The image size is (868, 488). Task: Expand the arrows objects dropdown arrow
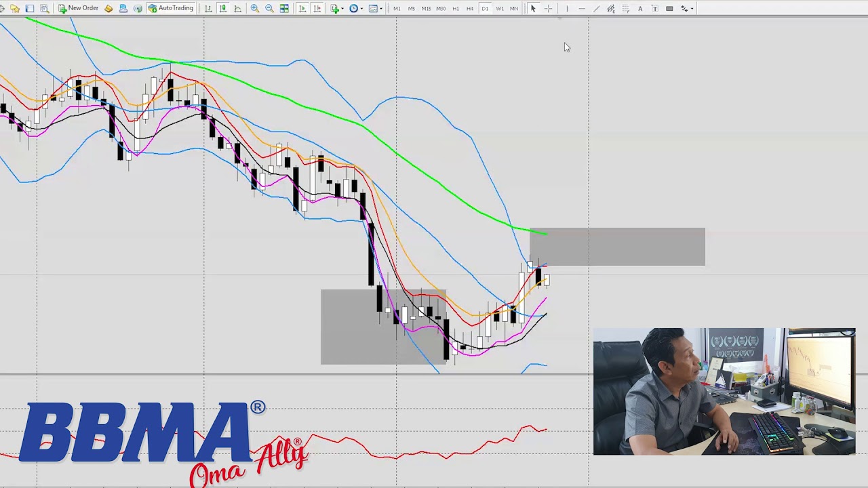692,8
